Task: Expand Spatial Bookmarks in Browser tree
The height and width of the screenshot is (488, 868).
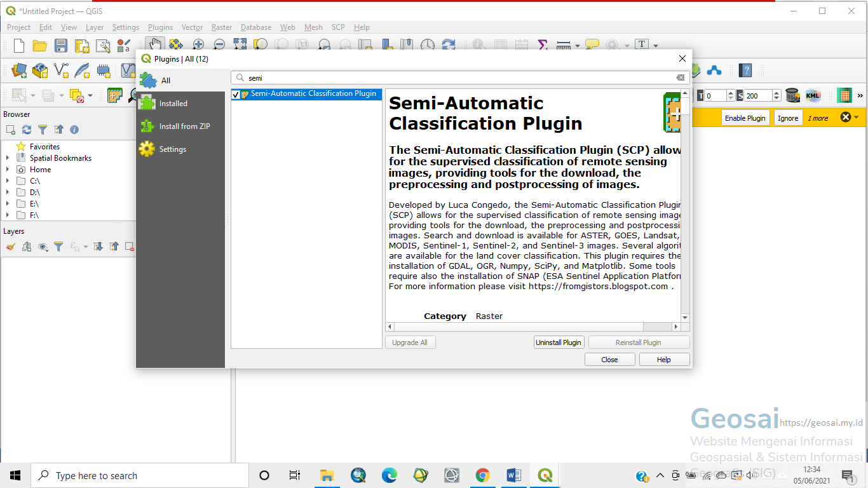Action: (x=8, y=158)
